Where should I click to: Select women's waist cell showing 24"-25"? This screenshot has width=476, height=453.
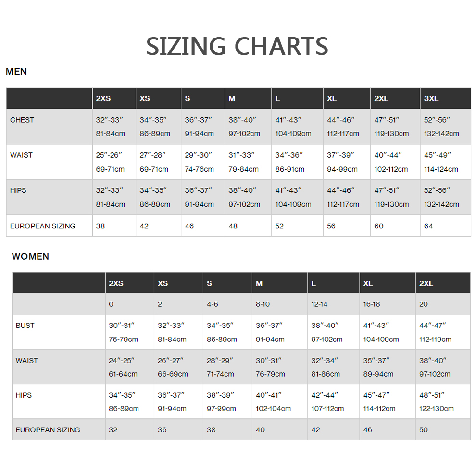(123, 367)
